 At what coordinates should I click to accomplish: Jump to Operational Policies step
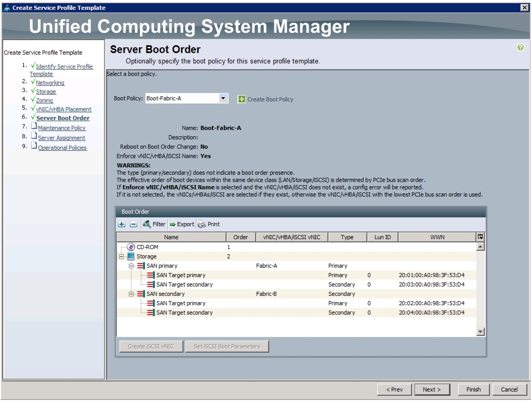pyautogui.click(x=62, y=148)
